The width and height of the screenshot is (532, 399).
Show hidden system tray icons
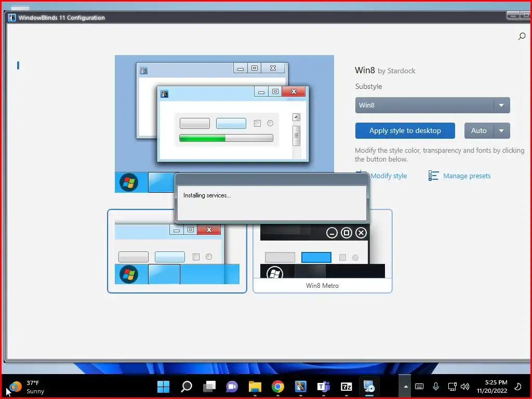(x=405, y=387)
